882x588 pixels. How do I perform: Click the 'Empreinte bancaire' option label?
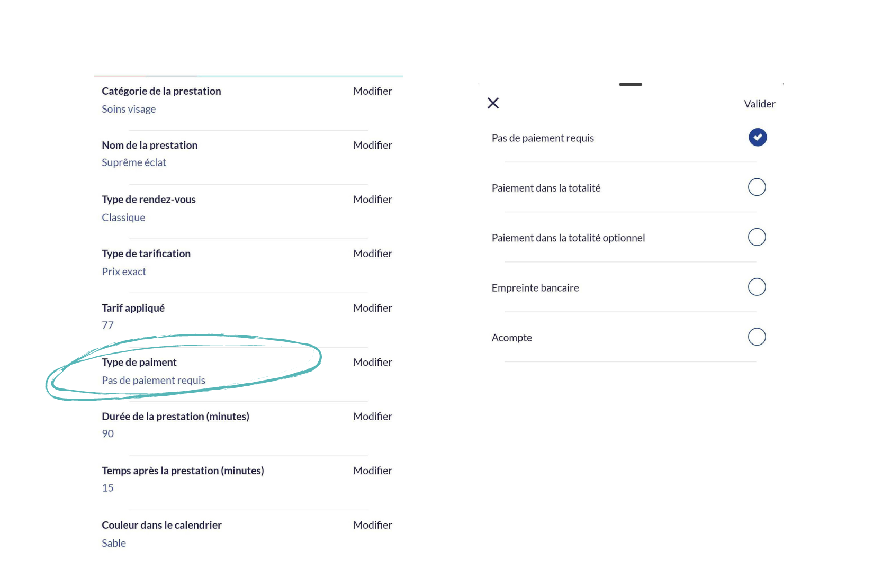[535, 288]
